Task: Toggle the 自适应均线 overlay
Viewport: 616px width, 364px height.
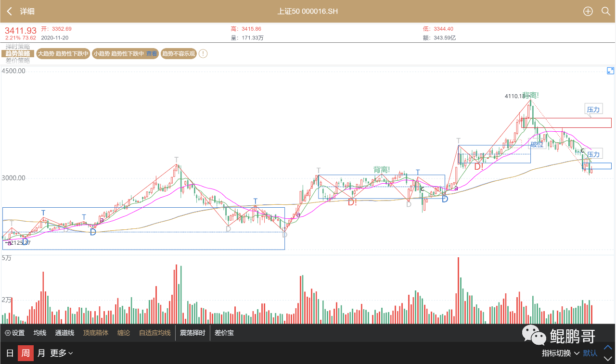Action: click(x=154, y=333)
